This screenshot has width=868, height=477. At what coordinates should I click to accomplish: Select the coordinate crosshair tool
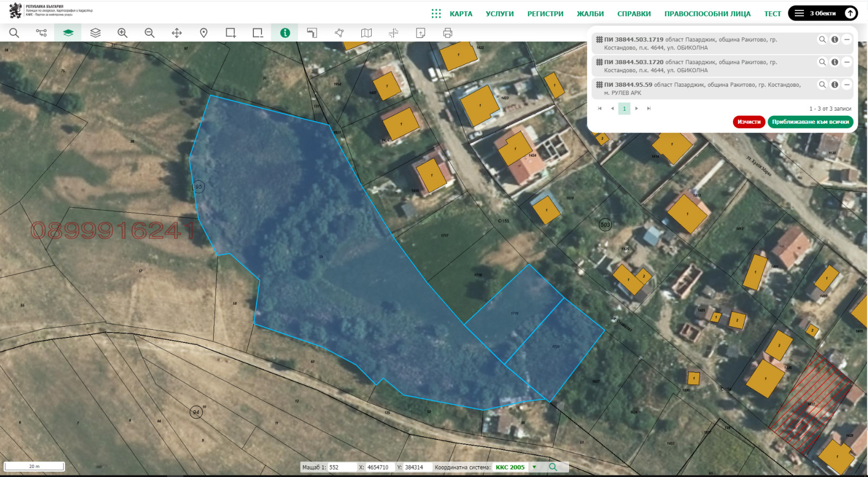394,33
